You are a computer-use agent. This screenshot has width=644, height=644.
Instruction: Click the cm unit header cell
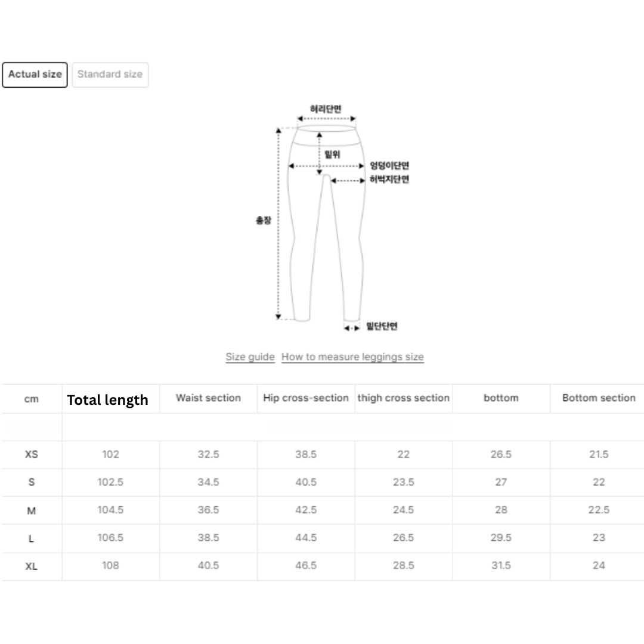coord(32,399)
